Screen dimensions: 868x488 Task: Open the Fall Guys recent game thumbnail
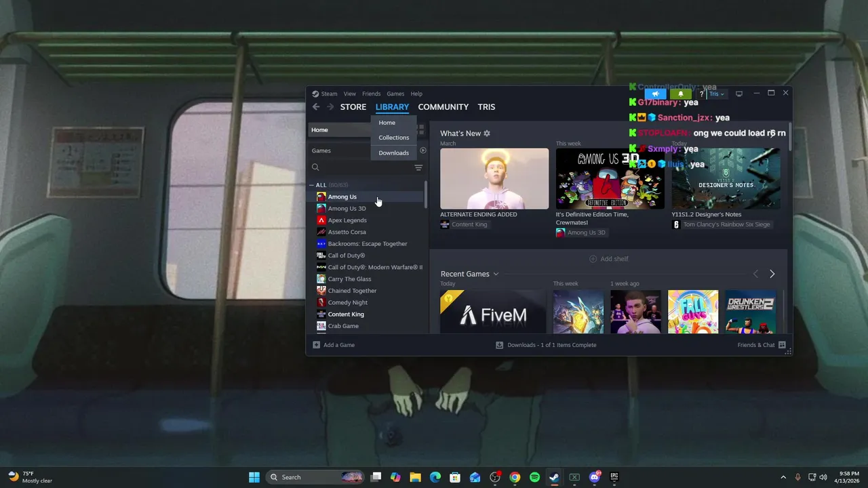click(693, 312)
